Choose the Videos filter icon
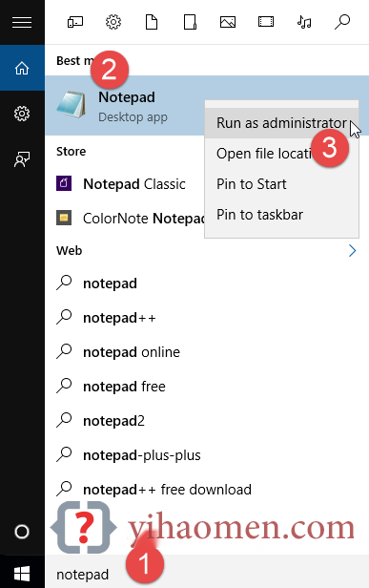The height and width of the screenshot is (588, 369). tap(266, 22)
